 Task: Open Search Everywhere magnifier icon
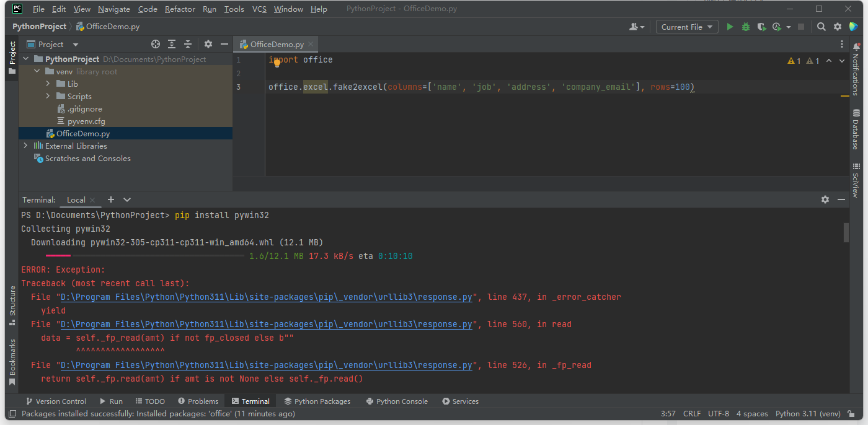click(x=821, y=27)
